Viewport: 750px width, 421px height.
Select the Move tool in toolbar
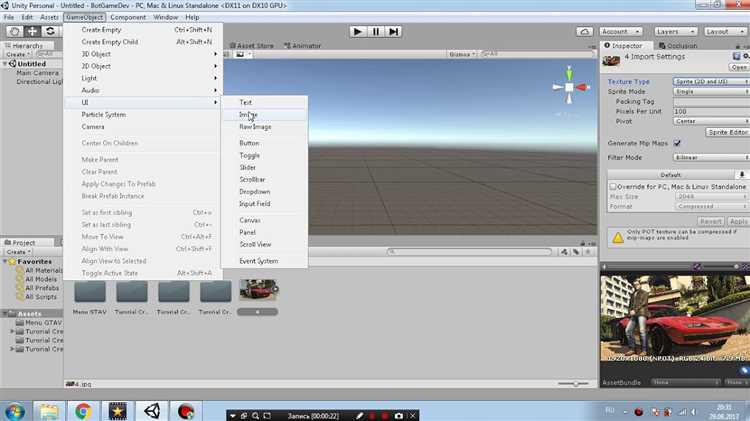[32, 32]
